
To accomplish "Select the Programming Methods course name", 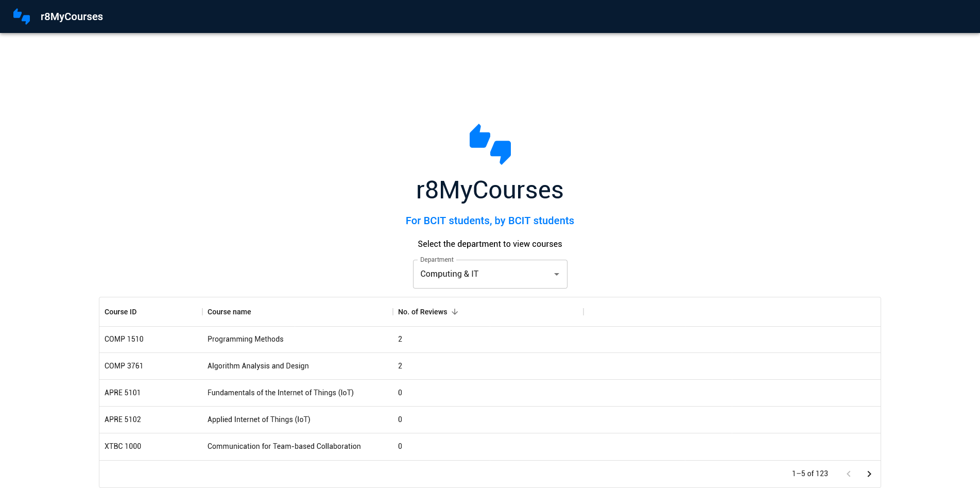I will [x=246, y=339].
